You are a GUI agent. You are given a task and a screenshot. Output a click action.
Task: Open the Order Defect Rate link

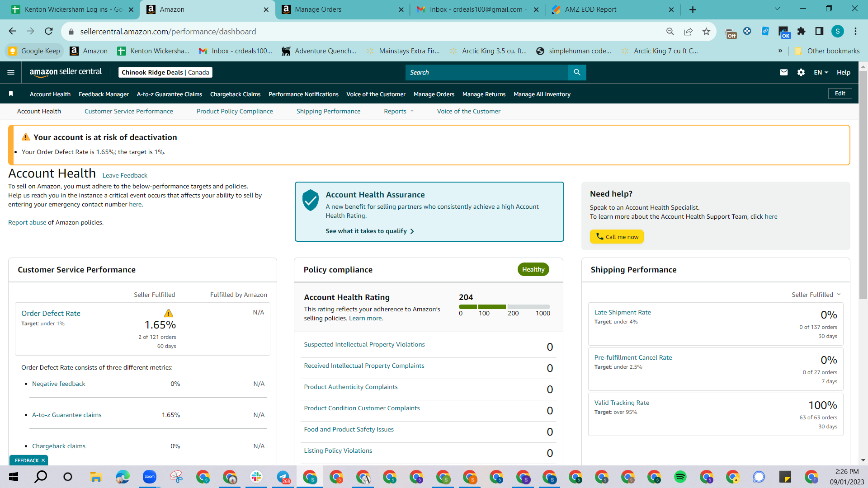click(x=51, y=313)
